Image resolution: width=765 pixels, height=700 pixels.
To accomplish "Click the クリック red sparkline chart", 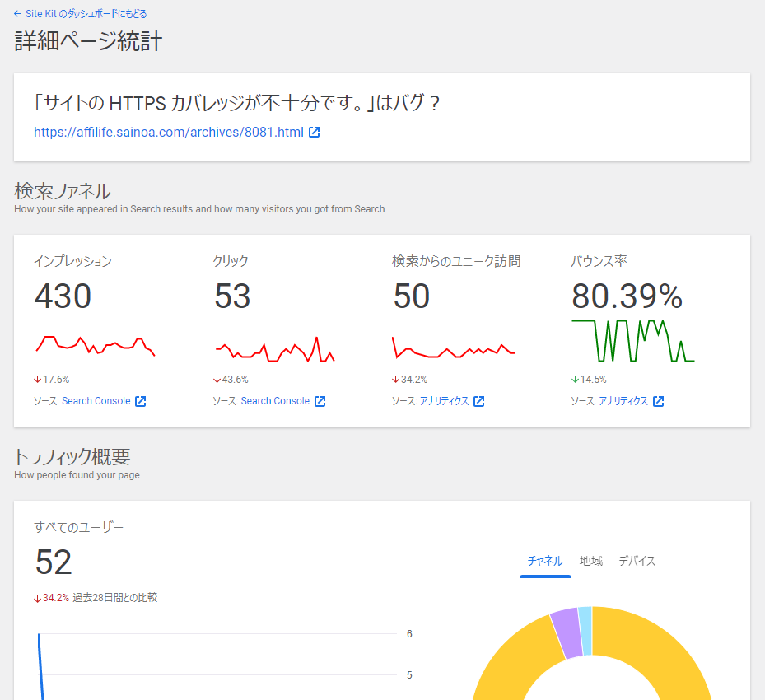I will [275, 349].
